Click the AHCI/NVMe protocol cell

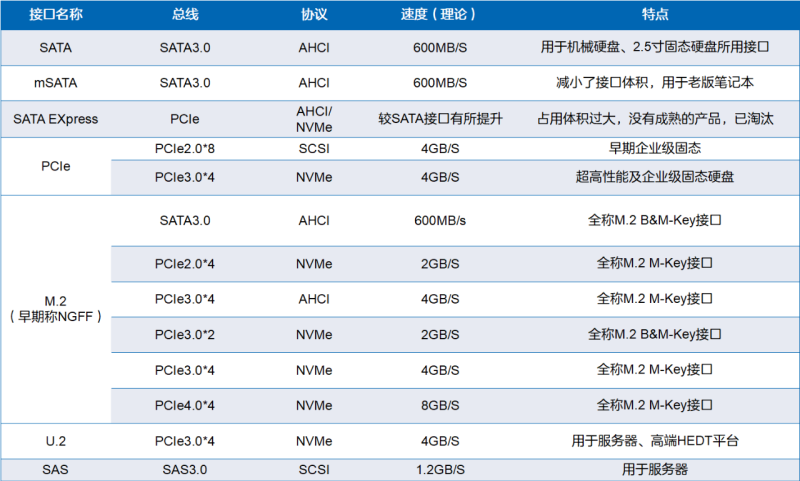(314, 119)
